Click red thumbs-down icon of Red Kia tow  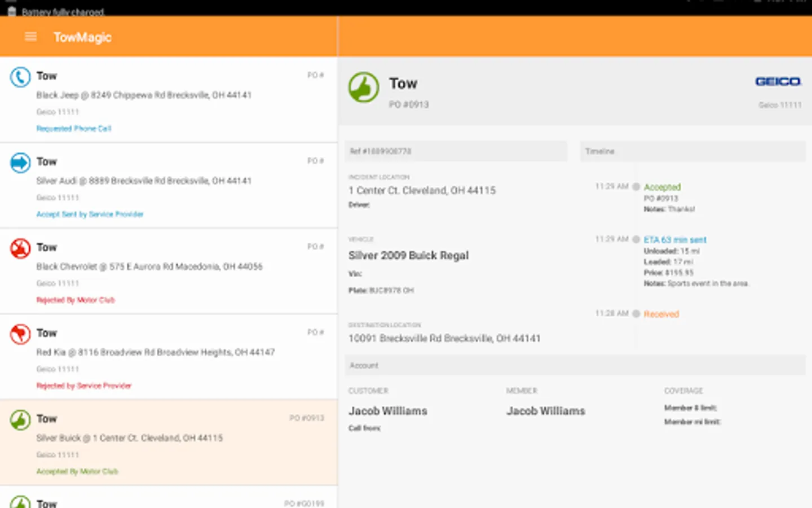pos(20,334)
